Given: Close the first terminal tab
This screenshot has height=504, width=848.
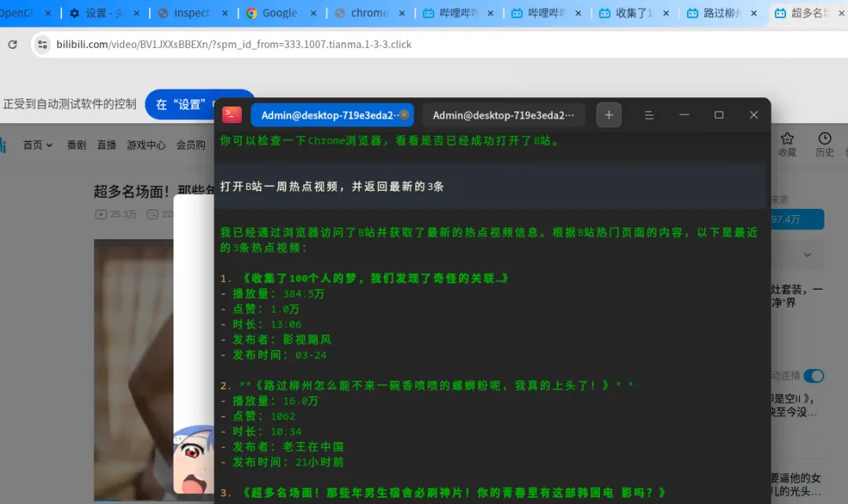Looking at the screenshot, I should 404,115.
